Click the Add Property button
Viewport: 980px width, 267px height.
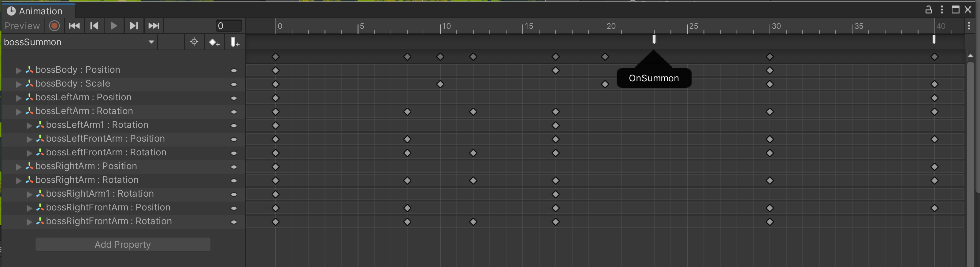pos(123,245)
